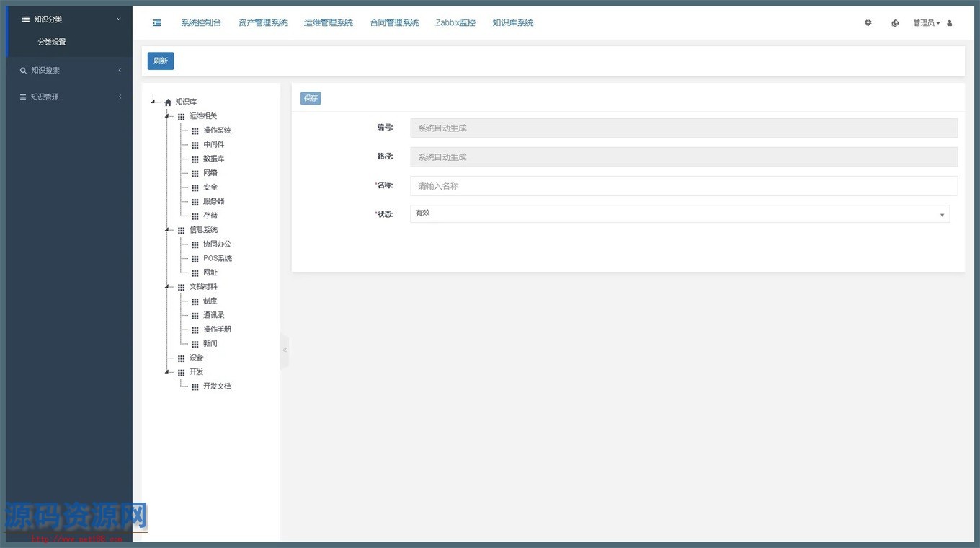This screenshot has width=980, height=548.
Task: Click the user avatar icon beside 管理员
Action: coord(950,23)
